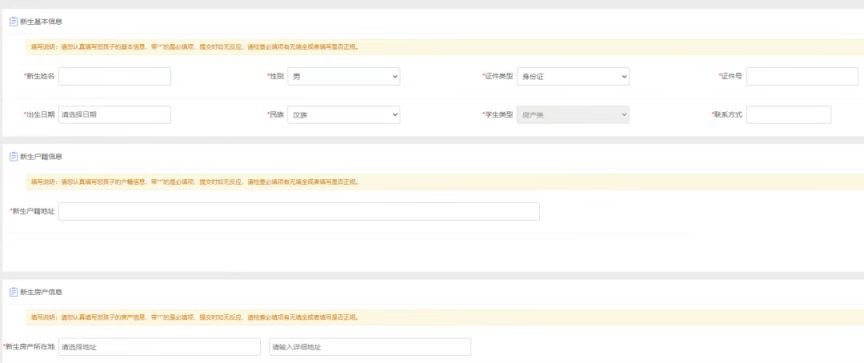The height and width of the screenshot is (363, 864).
Task: Open the 性别 dropdown showing 男
Action: pyautogui.click(x=344, y=77)
